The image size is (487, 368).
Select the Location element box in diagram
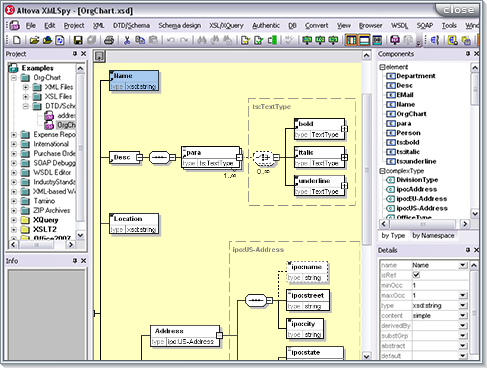point(134,224)
